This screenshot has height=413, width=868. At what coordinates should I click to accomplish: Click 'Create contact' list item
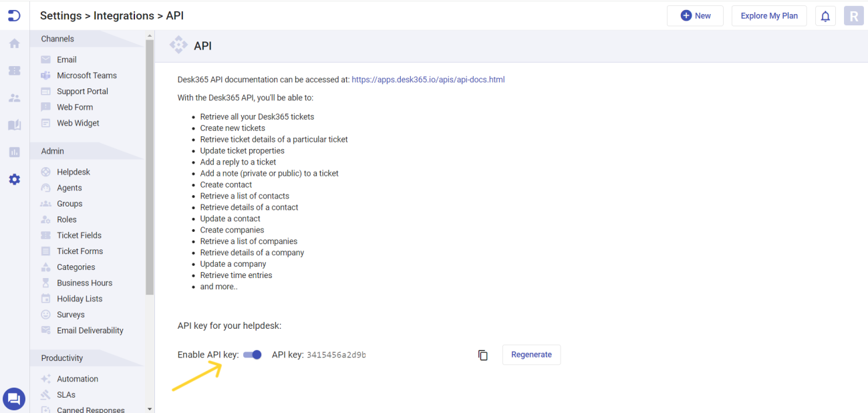point(227,185)
